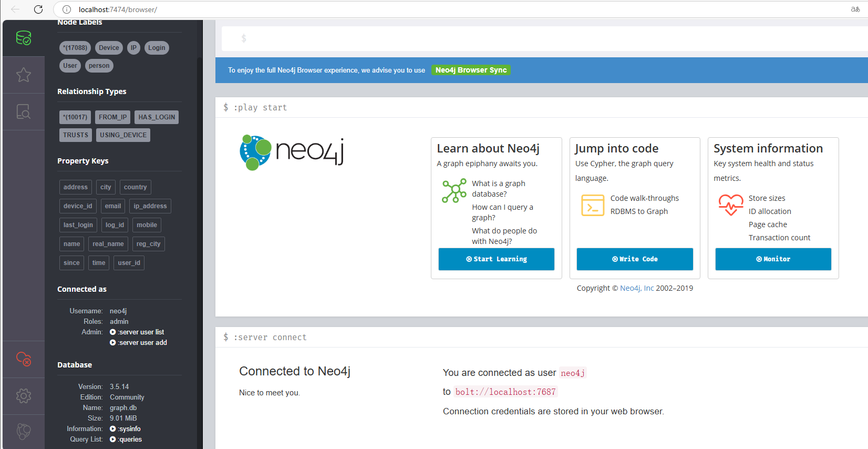Select the User node label
The width and height of the screenshot is (868, 449).
click(x=70, y=66)
